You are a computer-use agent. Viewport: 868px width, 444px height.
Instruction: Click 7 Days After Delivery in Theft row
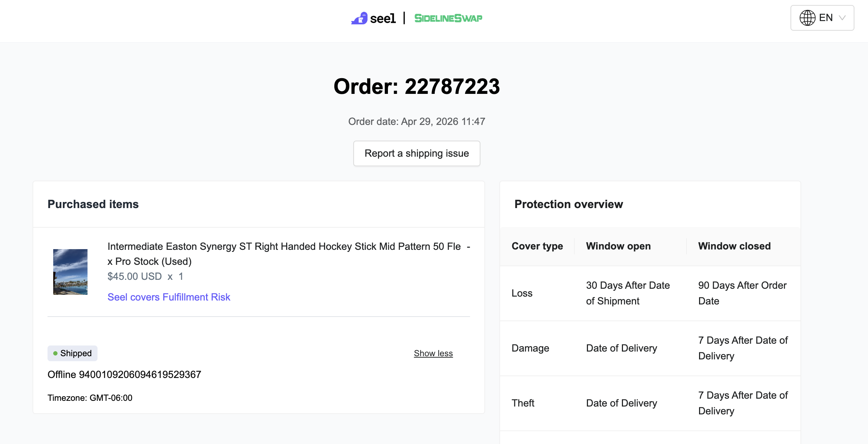(743, 403)
